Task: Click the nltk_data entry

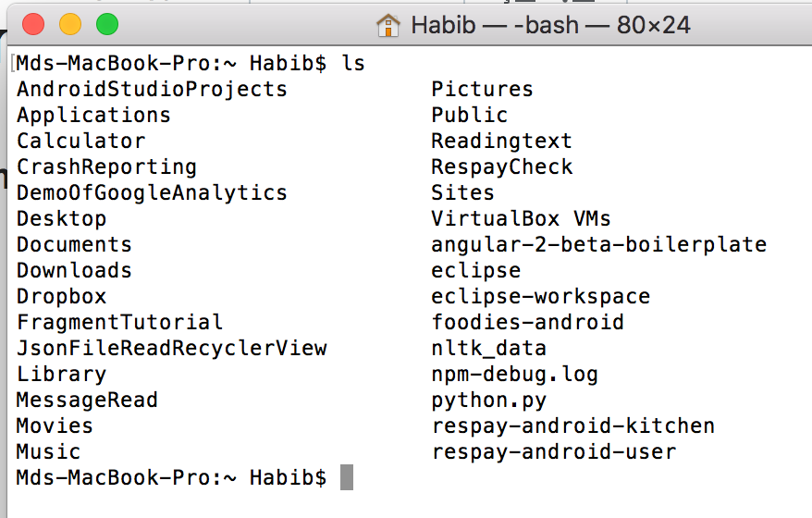Action: [x=489, y=348]
